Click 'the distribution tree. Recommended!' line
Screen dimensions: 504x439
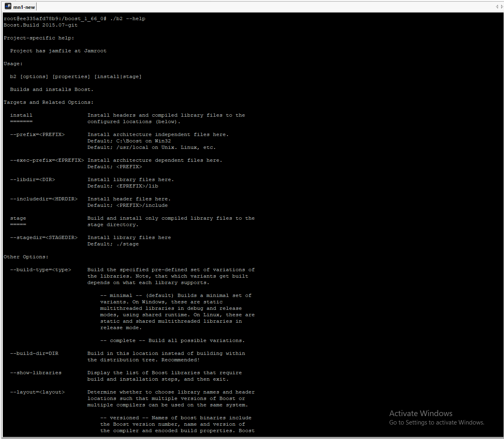pos(144,360)
